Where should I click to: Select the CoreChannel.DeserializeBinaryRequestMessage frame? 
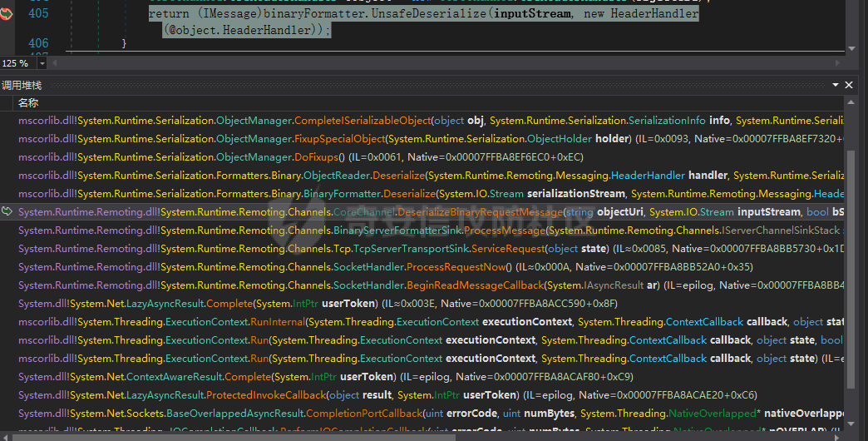tap(429, 211)
